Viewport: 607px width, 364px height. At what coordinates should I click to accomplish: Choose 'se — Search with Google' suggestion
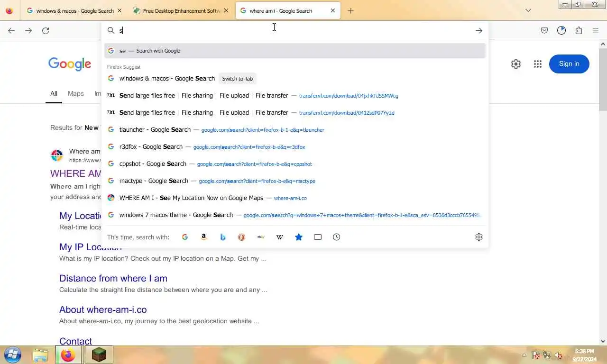295,51
